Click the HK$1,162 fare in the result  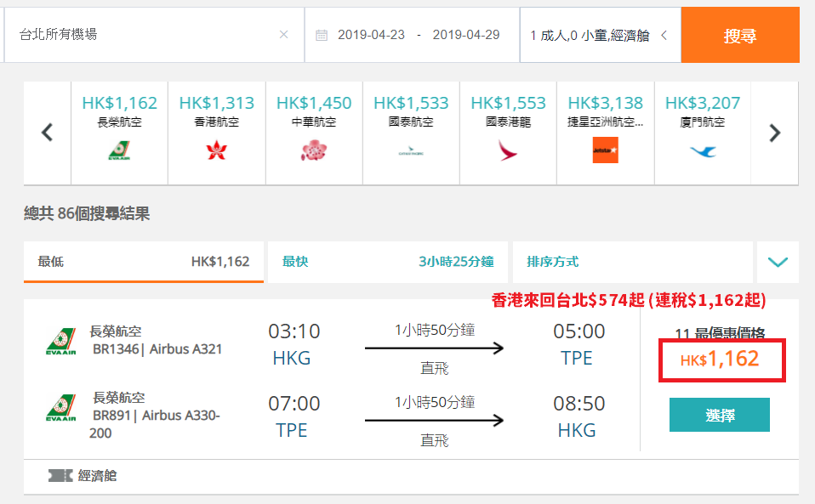pyautogui.click(x=720, y=360)
